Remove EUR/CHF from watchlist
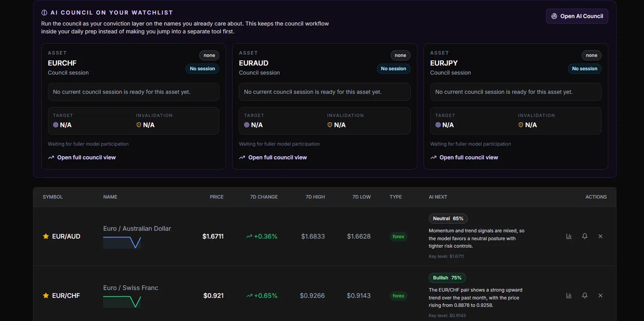This screenshot has height=321, width=644. (x=600, y=295)
